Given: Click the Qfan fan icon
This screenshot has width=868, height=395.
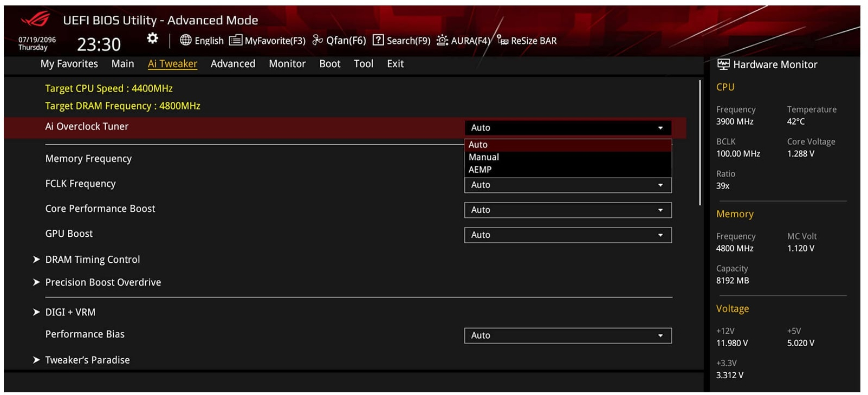Looking at the screenshot, I should [318, 40].
